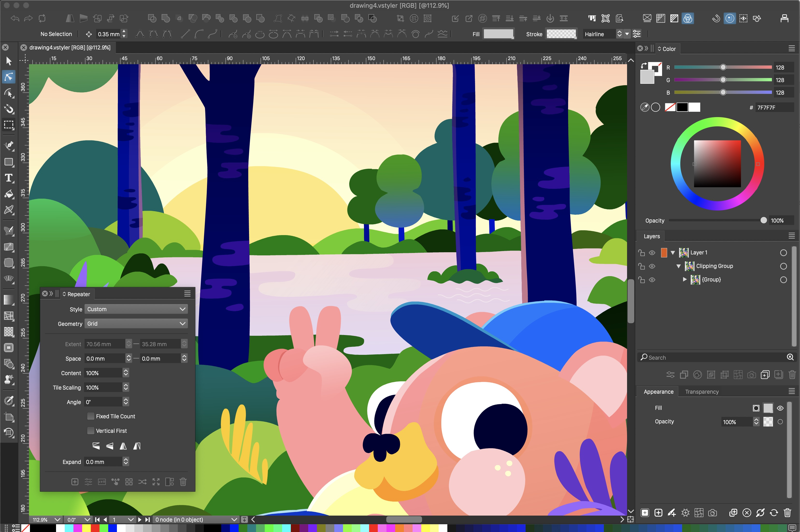Screen dimensions: 800x532
Task: Expand the {Group} layer triangle
Action: tap(685, 279)
